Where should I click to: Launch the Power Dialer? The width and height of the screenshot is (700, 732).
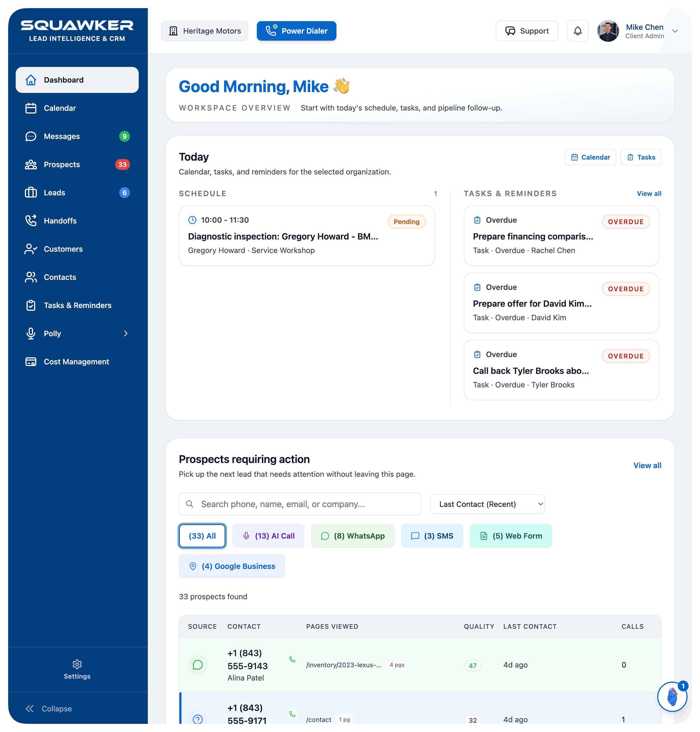coord(296,31)
